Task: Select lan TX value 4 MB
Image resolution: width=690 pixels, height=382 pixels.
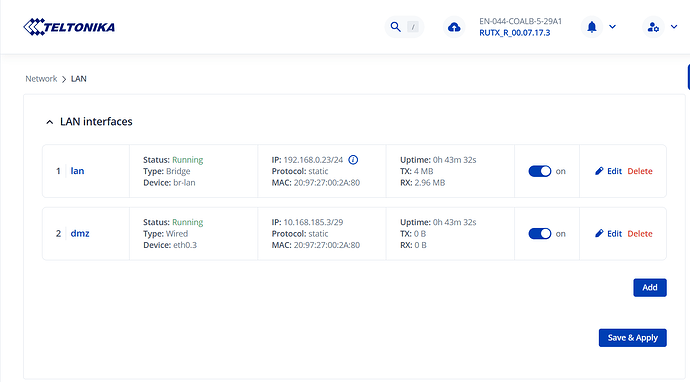Action: [423, 171]
